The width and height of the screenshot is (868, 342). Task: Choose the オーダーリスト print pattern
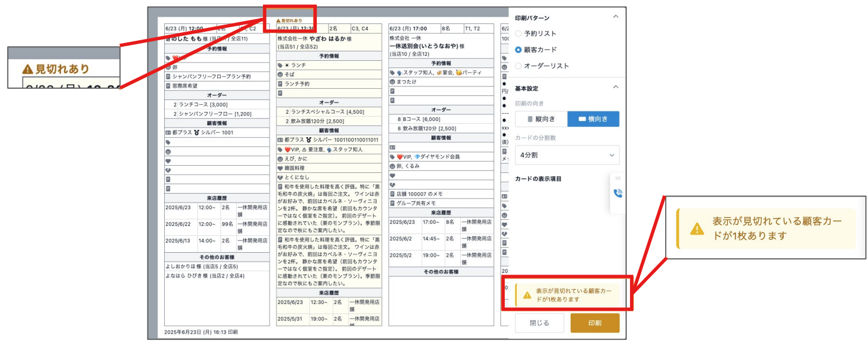click(518, 66)
